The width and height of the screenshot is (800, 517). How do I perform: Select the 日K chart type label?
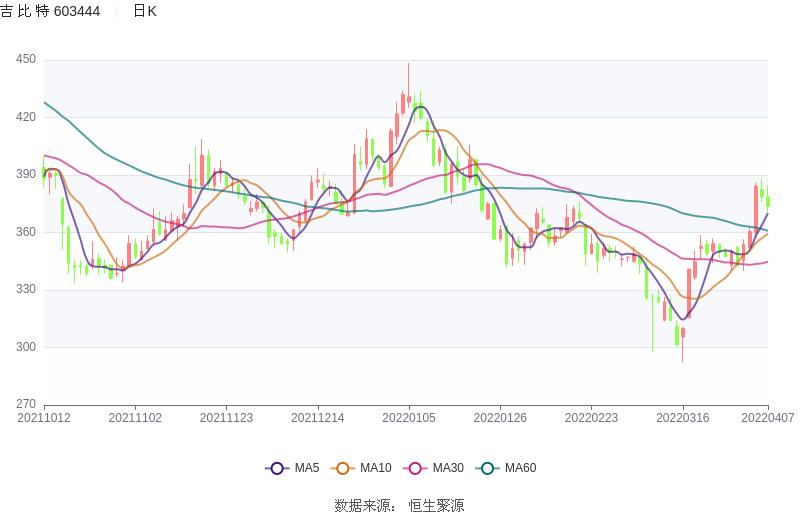(x=145, y=11)
